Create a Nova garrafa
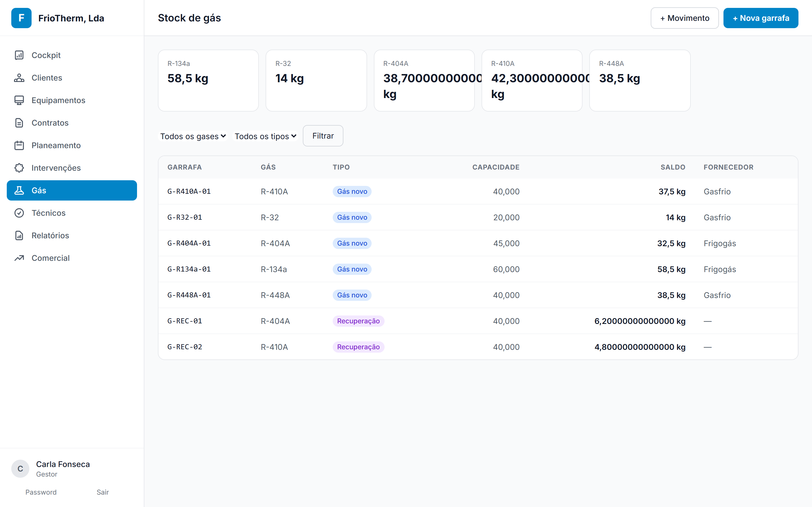The height and width of the screenshot is (507, 812). (761, 18)
